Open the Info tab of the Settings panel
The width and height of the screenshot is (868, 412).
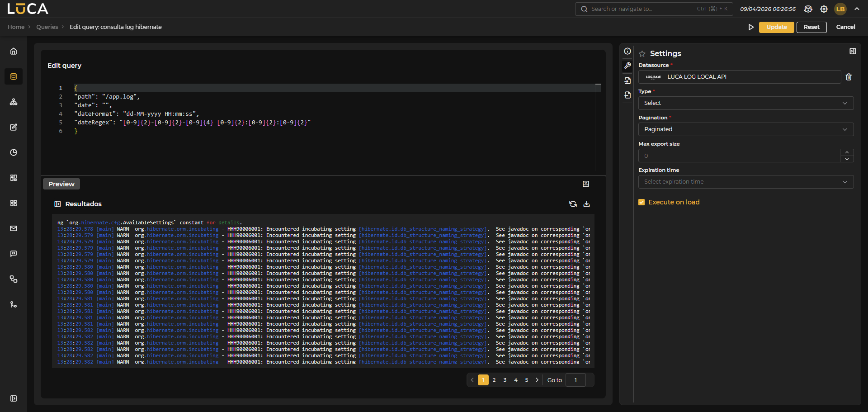coord(628,51)
